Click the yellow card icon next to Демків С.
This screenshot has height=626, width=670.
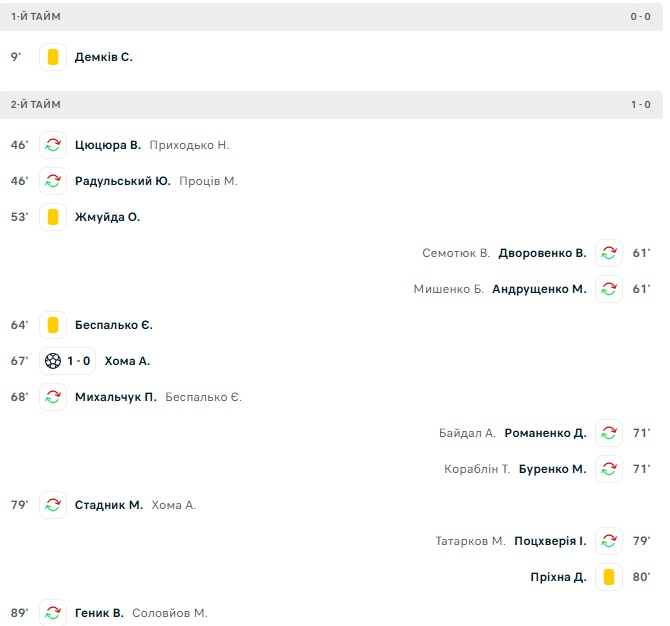pyautogui.click(x=53, y=57)
